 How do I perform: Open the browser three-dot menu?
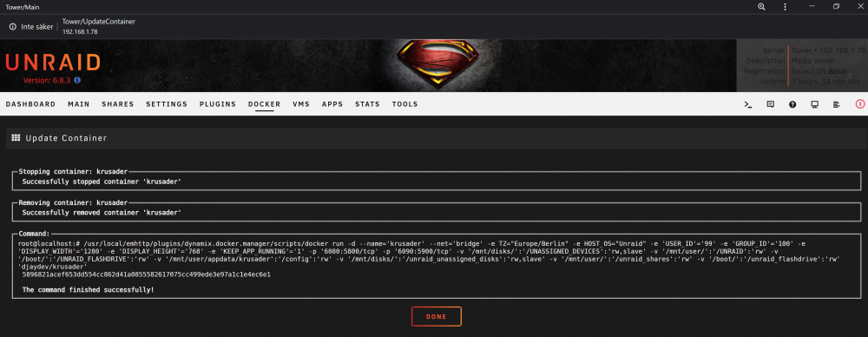785,7
